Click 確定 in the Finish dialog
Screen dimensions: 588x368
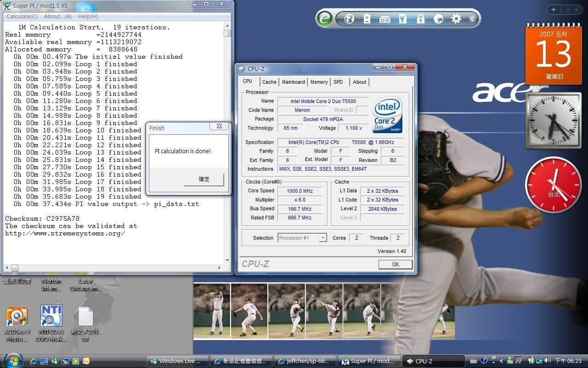(204, 179)
